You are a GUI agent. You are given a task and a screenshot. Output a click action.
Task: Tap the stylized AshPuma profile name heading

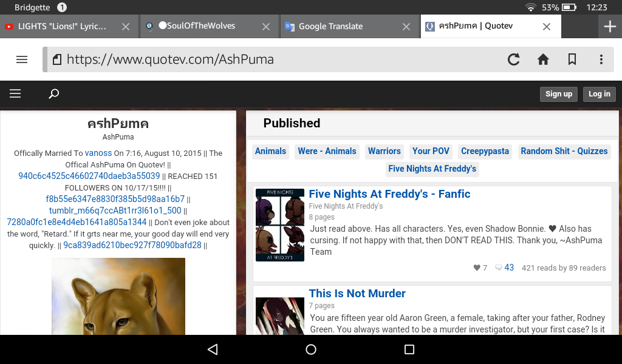coord(118,123)
